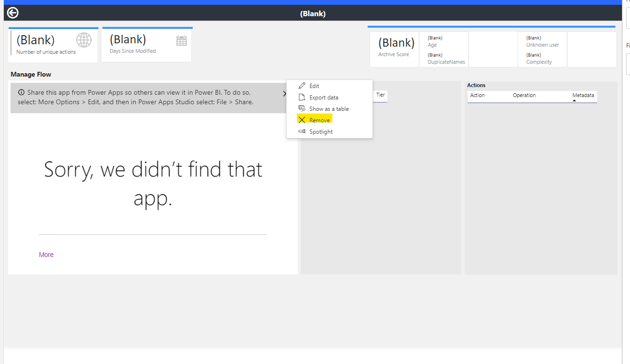Click the back arrow at top left
Screen dimensions: 630x364
pos(12,12)
